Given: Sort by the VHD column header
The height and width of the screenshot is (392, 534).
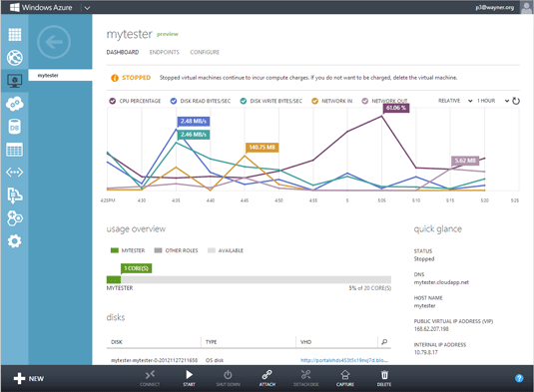Looking at the screenshot, I should [305, 342].
